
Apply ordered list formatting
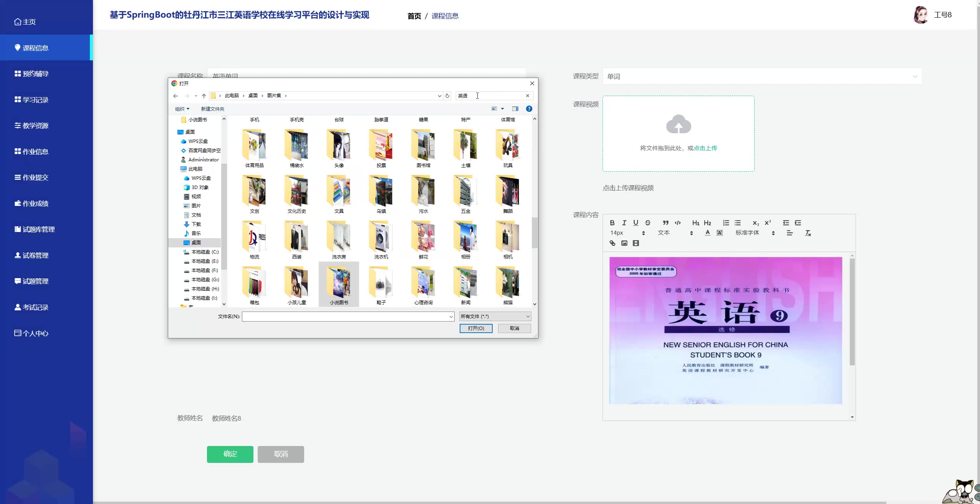point(726,223)
